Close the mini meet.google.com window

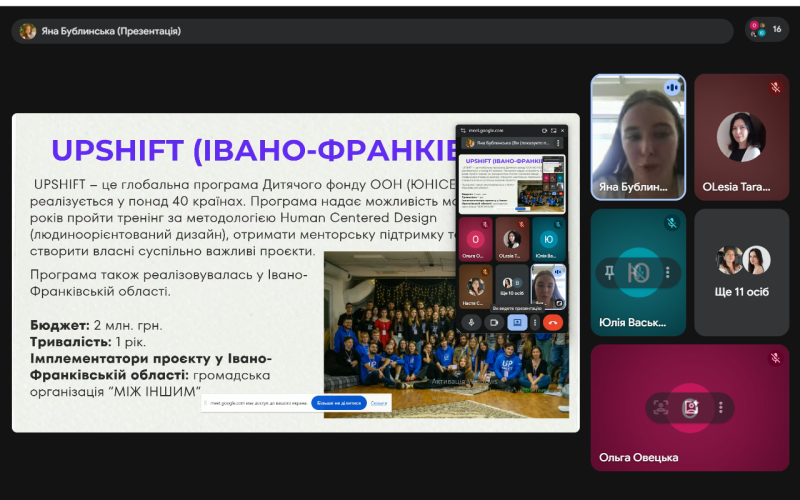coord(562,131)
